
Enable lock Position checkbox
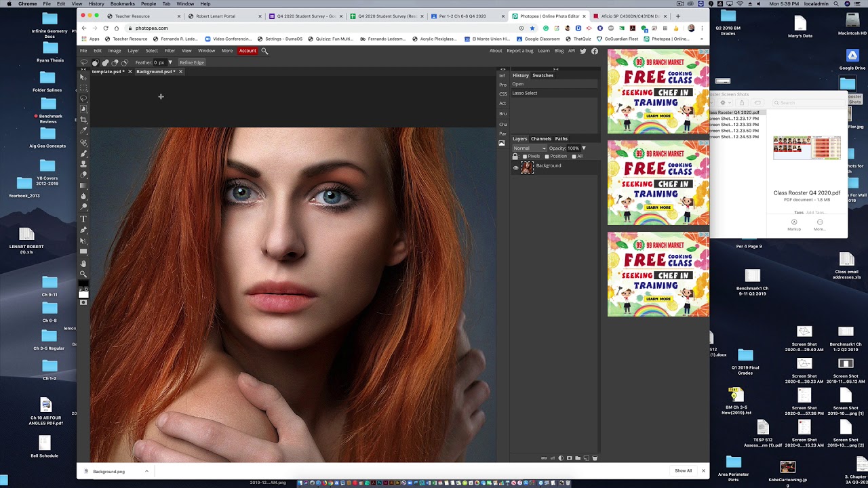click(x=547, y=157)
